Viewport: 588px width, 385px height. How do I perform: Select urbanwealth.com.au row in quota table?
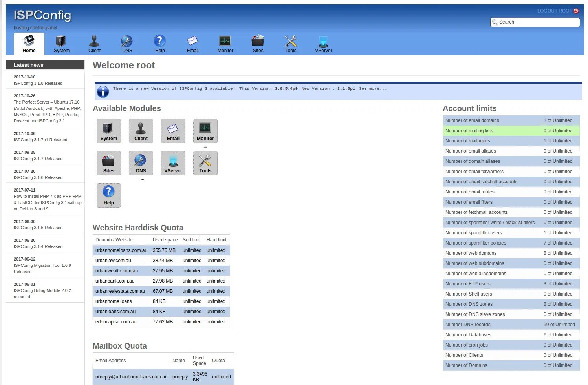161,271
